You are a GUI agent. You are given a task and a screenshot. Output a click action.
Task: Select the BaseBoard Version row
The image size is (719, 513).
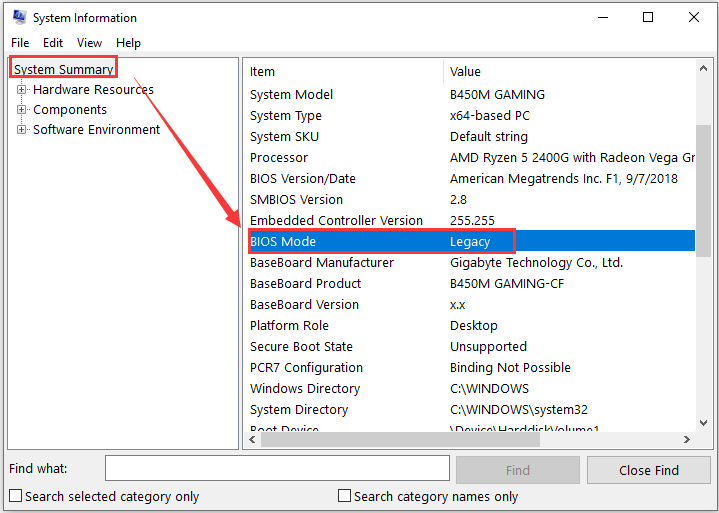tap(471, 305)
